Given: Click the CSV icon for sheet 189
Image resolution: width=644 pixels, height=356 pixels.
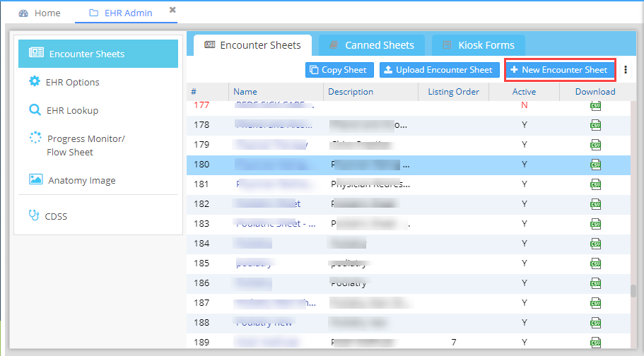Looking at the screenshot, I should pyautogui.click(x=595, y=343).
